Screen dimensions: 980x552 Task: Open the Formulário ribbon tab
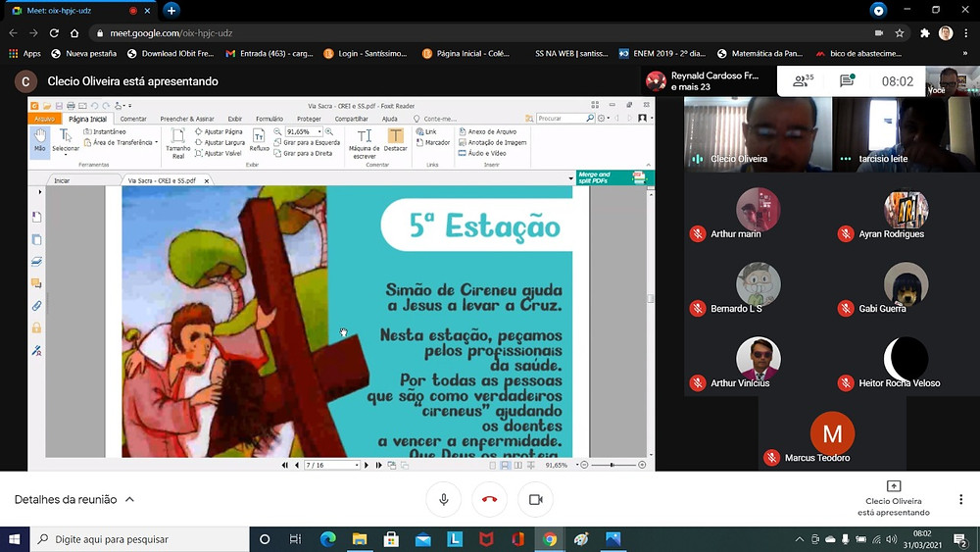269,119
